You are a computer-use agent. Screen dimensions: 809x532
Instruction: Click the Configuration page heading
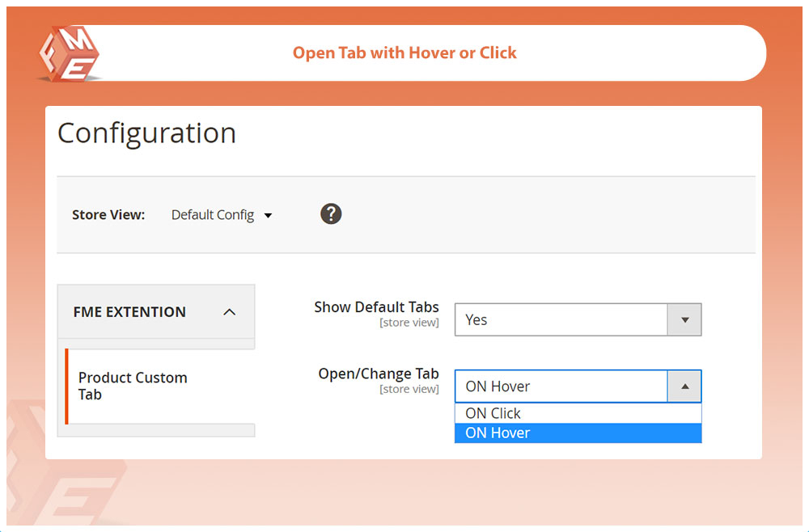(146, 133)
